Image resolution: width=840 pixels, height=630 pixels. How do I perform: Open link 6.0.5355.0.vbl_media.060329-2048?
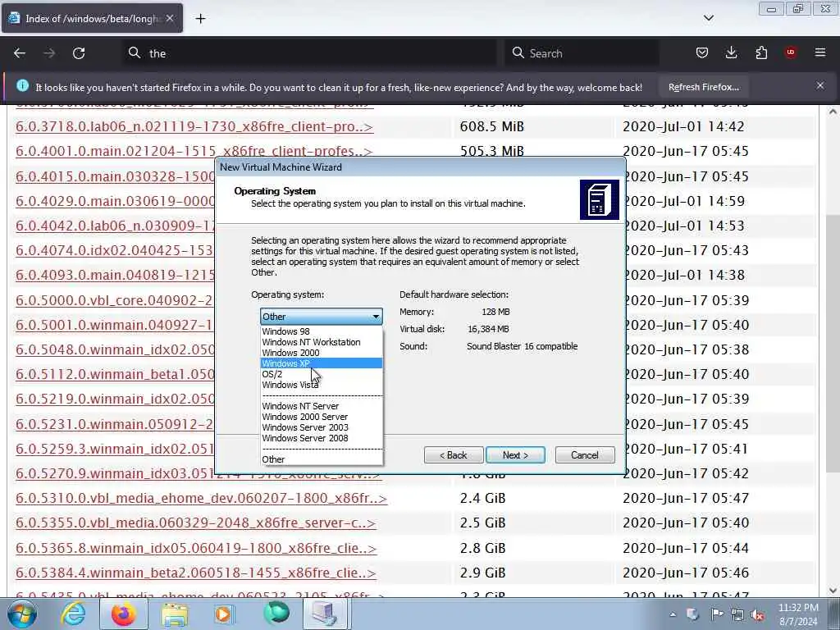(195, 523)
